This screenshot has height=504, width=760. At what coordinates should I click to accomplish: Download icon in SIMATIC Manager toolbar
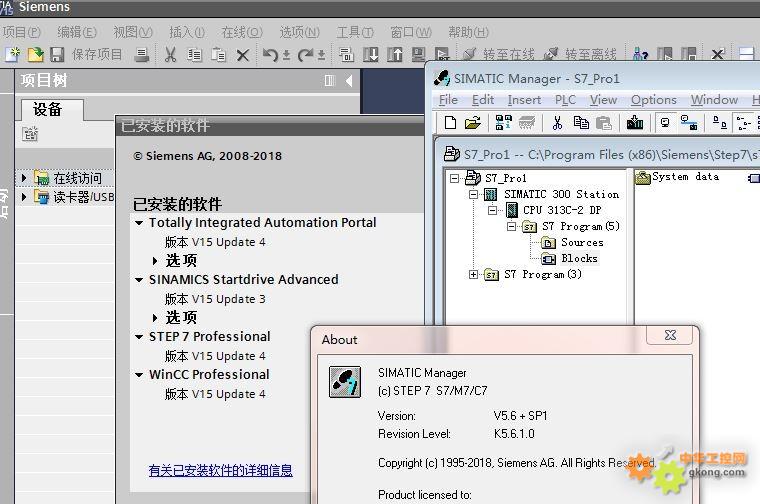coord(634,123)
